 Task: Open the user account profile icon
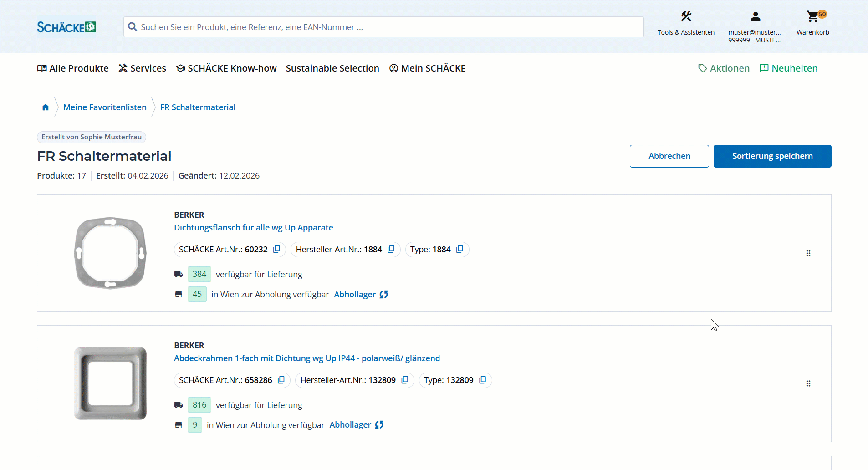[x=756, y=17]
